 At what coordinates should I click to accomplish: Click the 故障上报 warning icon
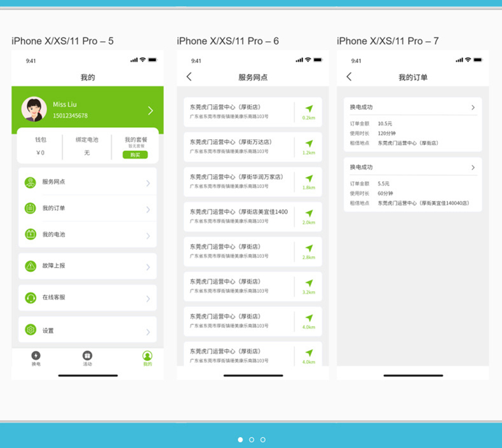click(30, 266)
